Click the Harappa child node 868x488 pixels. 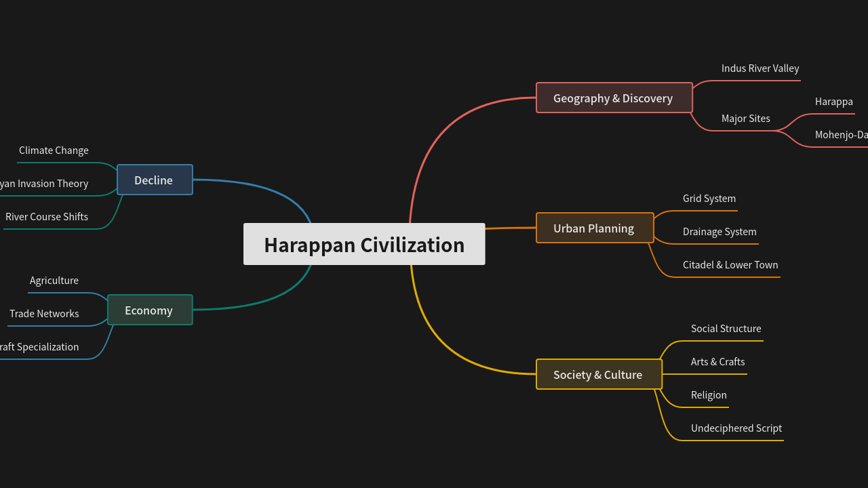[834, 101]
